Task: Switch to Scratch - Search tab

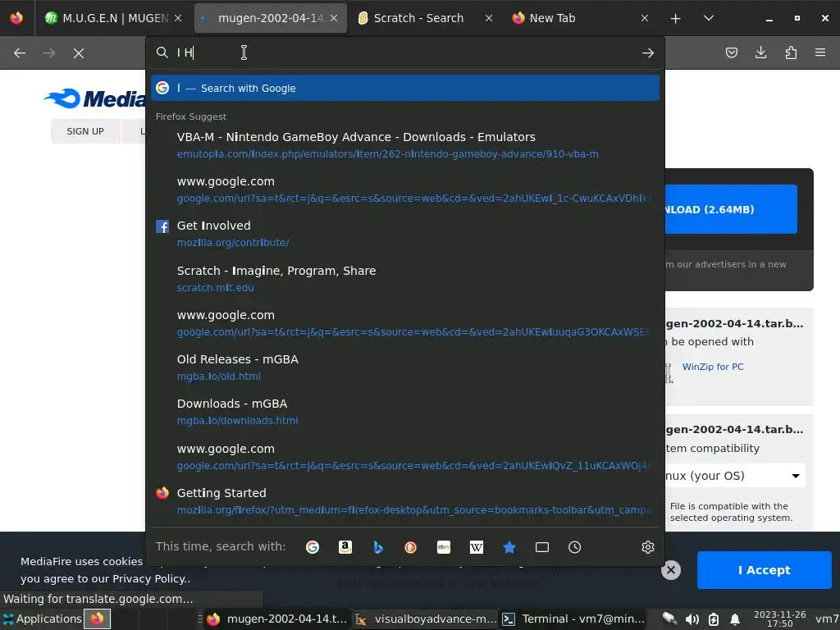Action: [425, 18]
